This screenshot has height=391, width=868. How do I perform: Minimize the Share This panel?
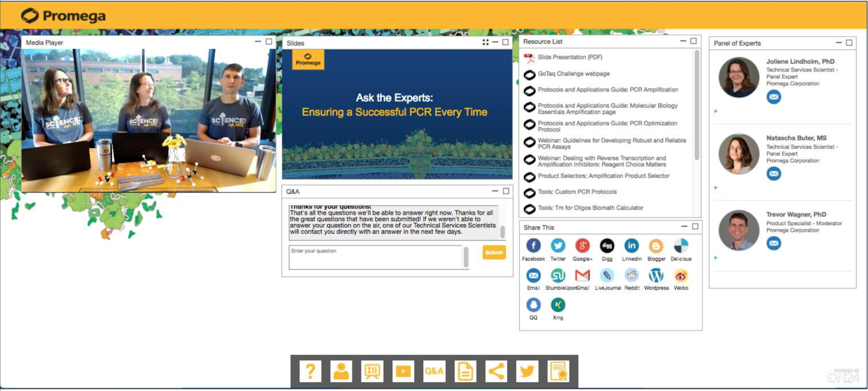pos(684,226)
